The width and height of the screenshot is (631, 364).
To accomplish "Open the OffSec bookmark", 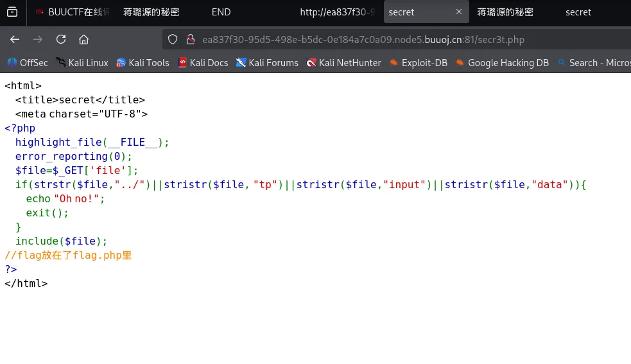I will click(28, 63).
